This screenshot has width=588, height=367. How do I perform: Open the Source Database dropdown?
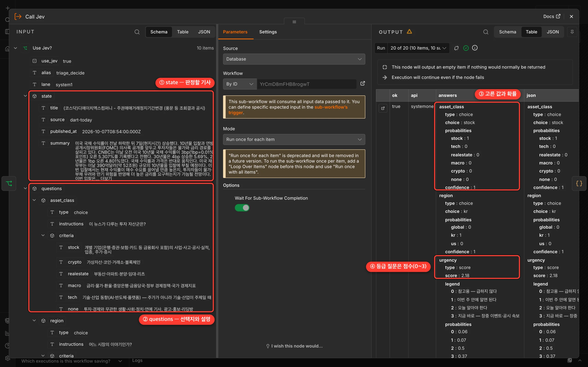pyautogui.click(x=294, y=59)
